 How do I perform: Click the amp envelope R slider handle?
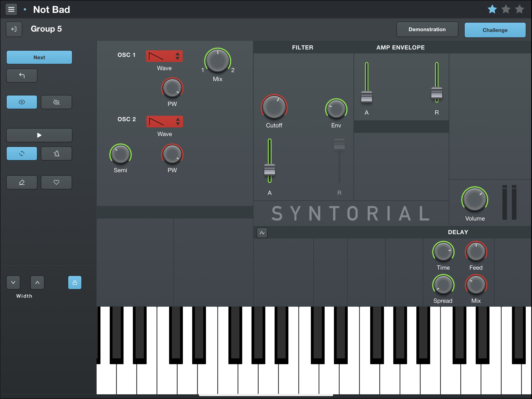click(x=437, y=93)
